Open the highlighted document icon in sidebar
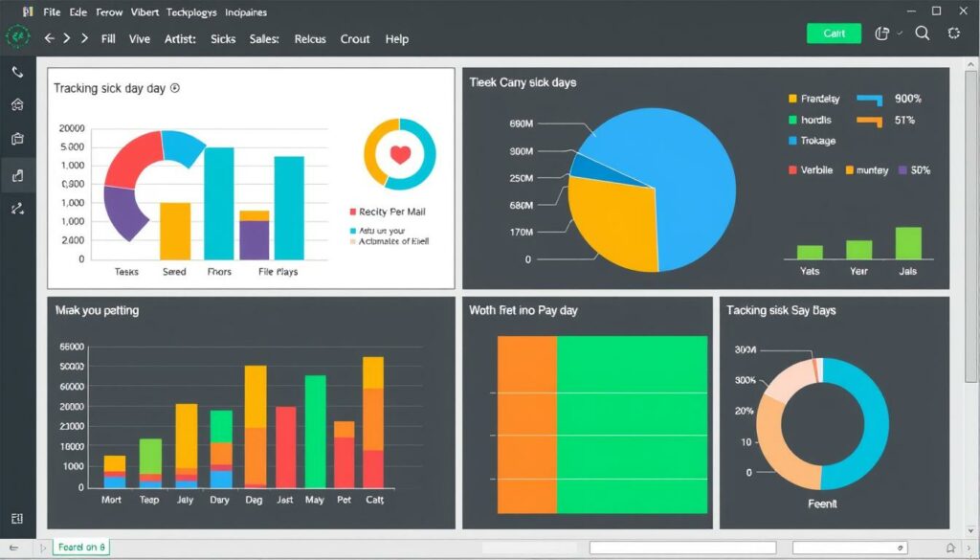 coord(17,175)
